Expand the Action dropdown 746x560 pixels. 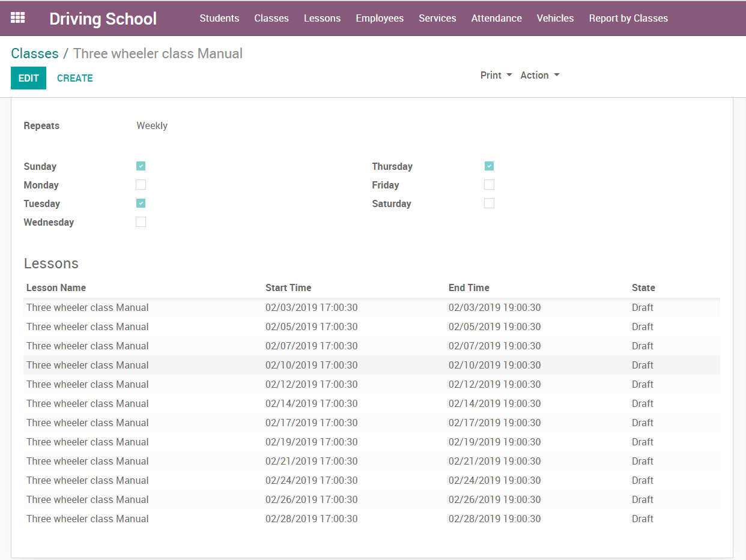[539, 75]
